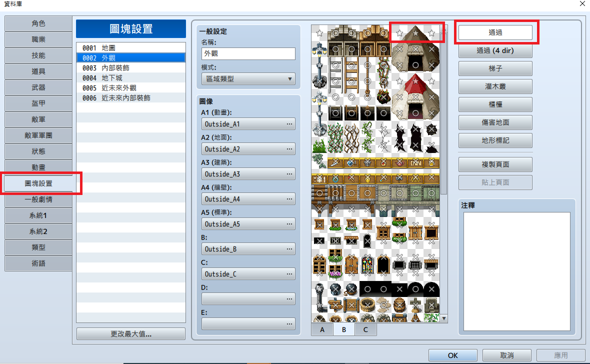
Task: Confirm with the OK button
Action: (452, 355)
